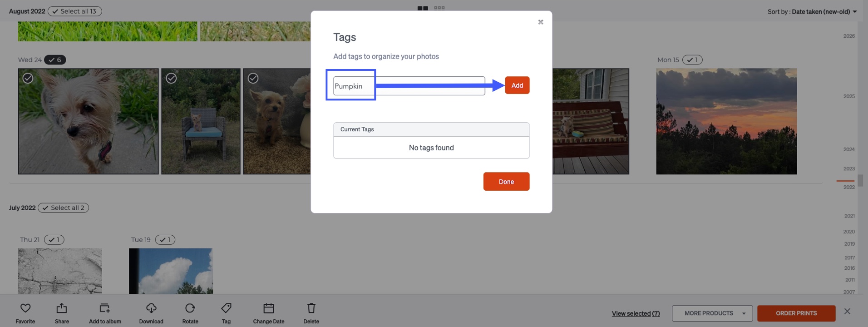Open the green grass photo at top

click(108, 31)
